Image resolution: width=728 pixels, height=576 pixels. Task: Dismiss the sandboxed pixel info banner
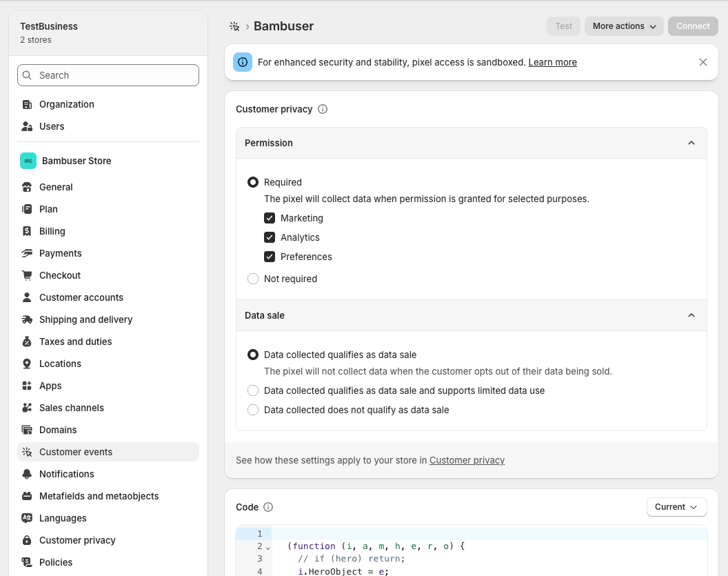pos(703,62)
